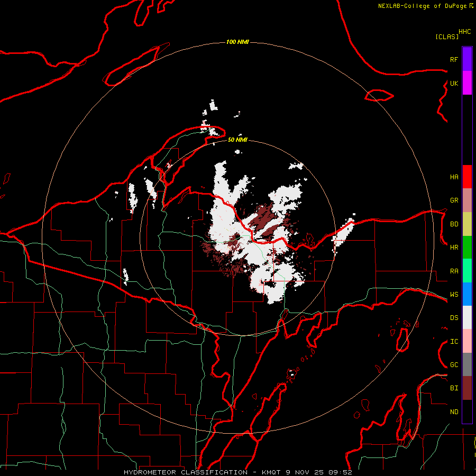This screenshot has height=476, width=476.
Task: Click the 09:52 timestamp in caption
Action: pyautogui.click(x=340, y=472)
